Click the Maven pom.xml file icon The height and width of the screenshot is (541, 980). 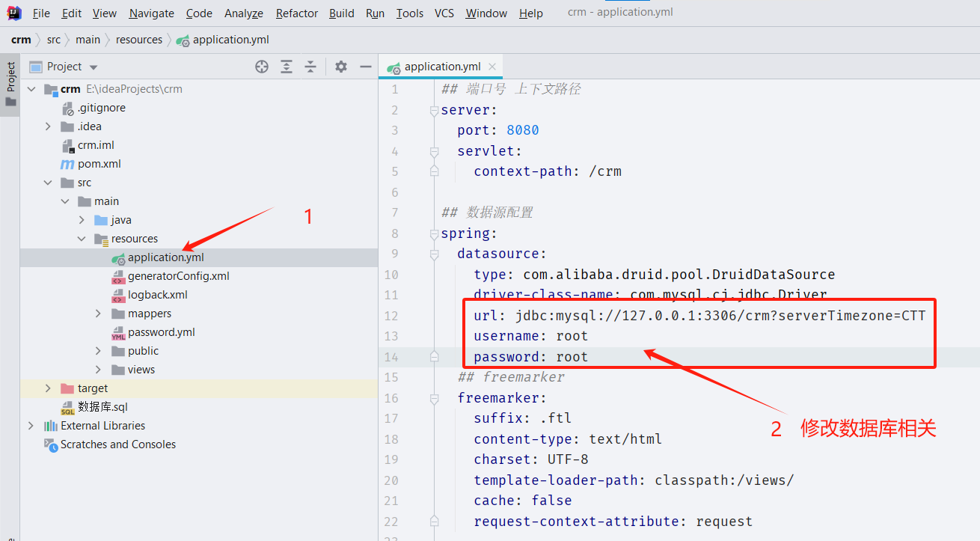point(67,164)
